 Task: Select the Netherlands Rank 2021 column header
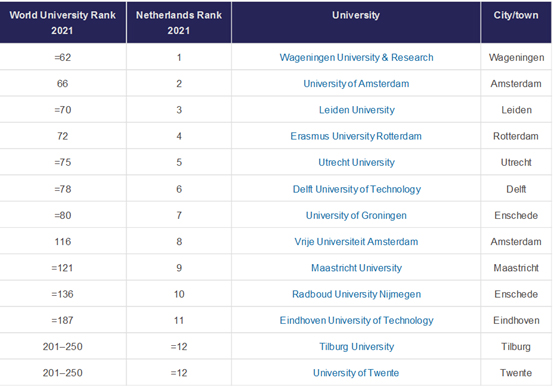(x=179, y=22)
